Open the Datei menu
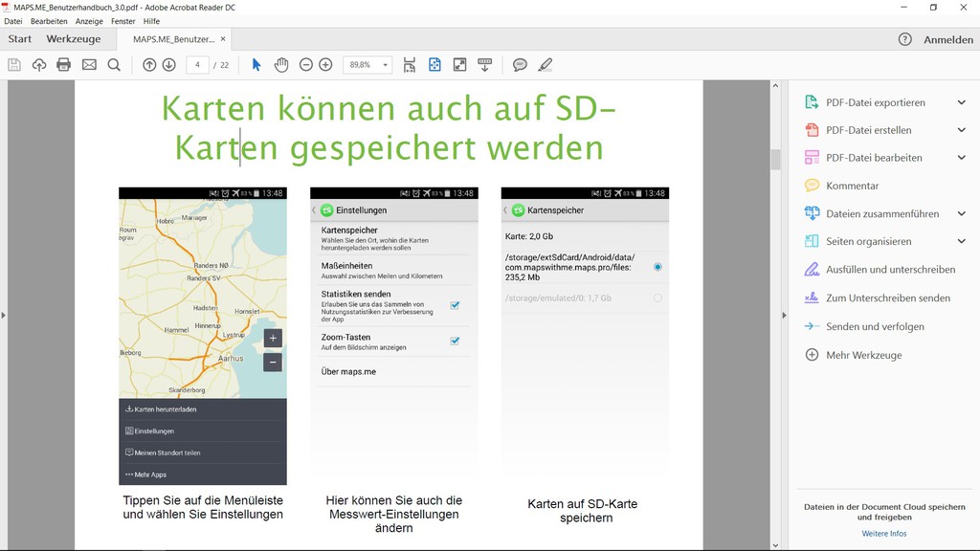Viewport: 980px width, 551px height. [13, 21]
